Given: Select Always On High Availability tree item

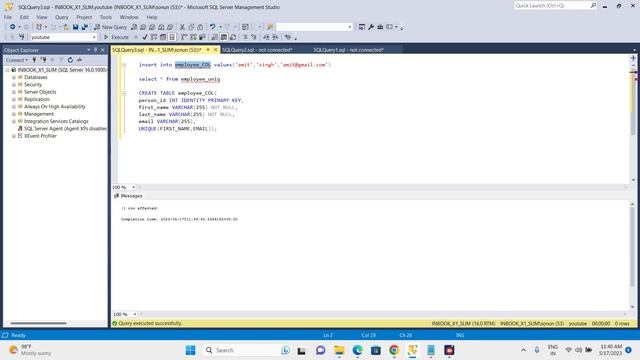Looking at the screenshot, I should point(55,107).
